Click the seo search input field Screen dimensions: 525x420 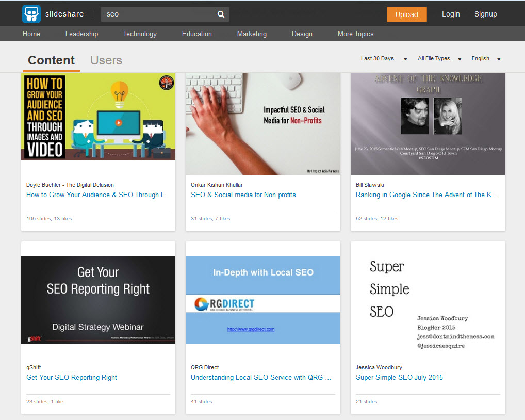click(165, 14)
